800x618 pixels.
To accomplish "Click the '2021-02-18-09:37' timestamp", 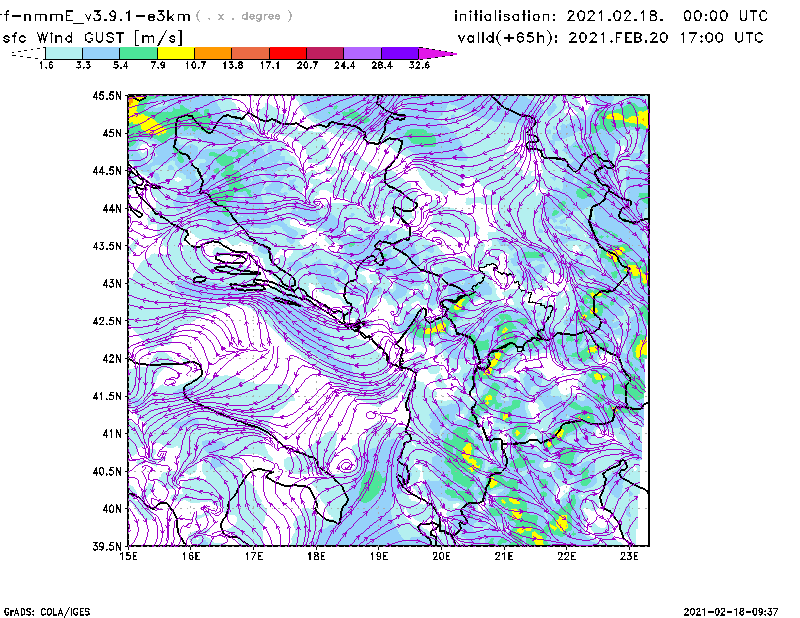I will (731, 612).
